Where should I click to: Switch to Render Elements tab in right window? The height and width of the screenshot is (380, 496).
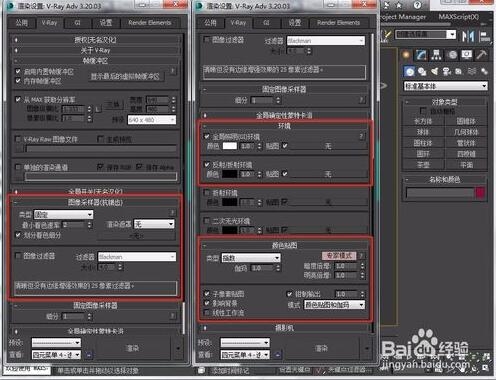coord(338,23)
